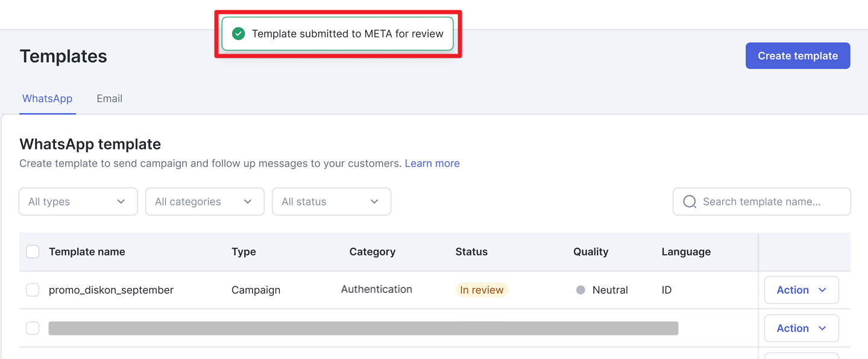The height and width of the screenshot is (359, 868).
Task: Click the In review status badge
Action: [481, 290]
